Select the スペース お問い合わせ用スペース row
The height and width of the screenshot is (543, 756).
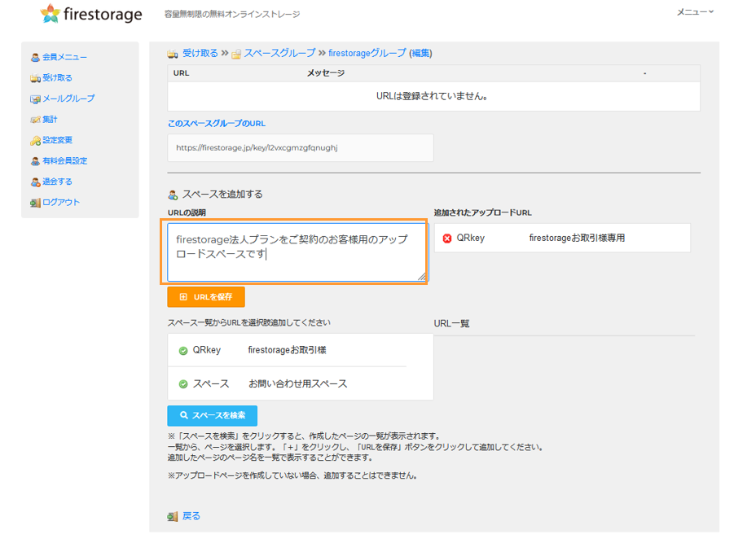point(301,383)
